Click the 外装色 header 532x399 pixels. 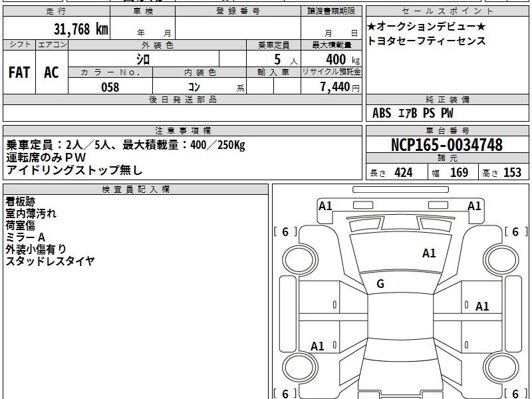(x=158, y=45)
